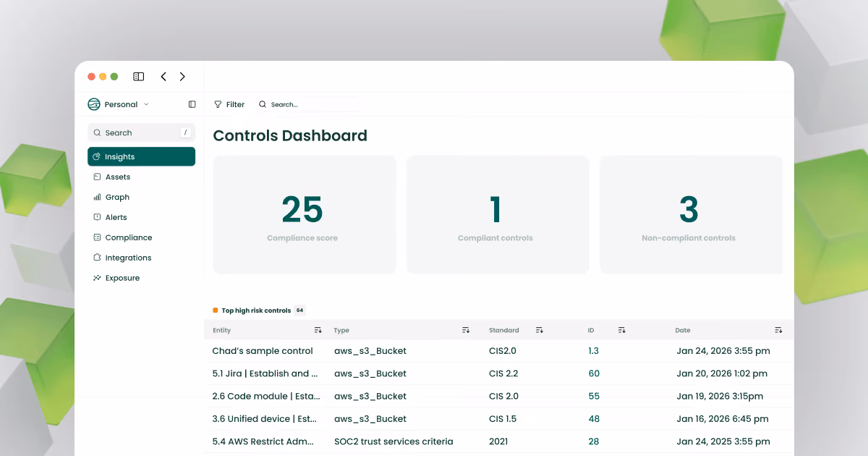Click the CIS 1.5 standard cell
This screenshot has height=456, width=868.
pos(503,418)
